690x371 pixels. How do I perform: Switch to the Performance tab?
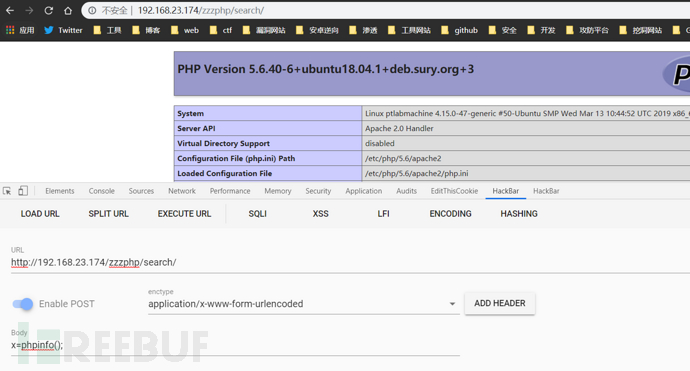[x=230, y=191]
